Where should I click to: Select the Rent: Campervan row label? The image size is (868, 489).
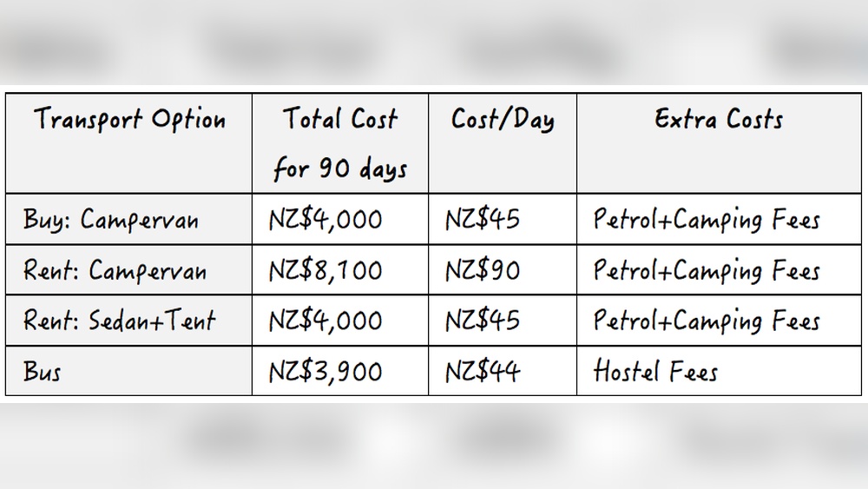128,270
